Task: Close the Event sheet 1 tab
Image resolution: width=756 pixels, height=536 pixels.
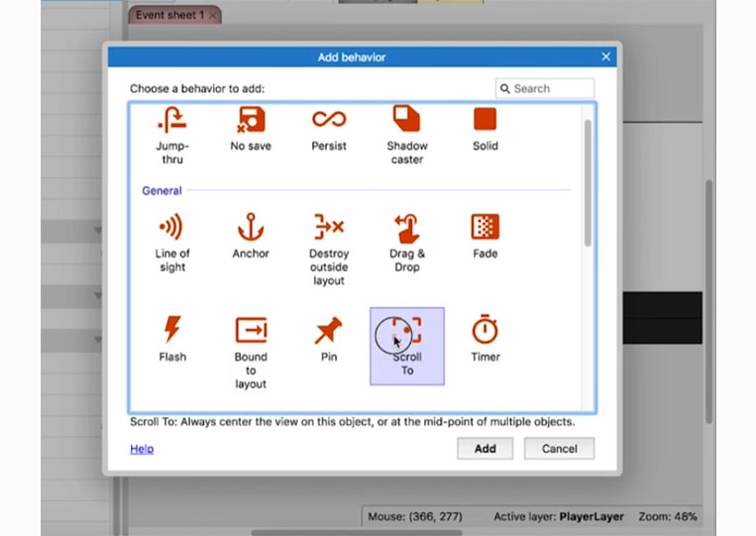Action: point(213,16)
